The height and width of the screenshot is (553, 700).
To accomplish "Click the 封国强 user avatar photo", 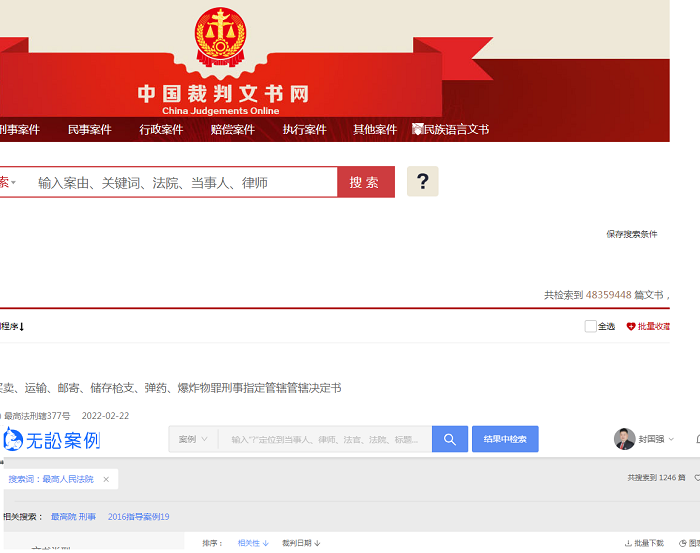I will tap(624, 439).
